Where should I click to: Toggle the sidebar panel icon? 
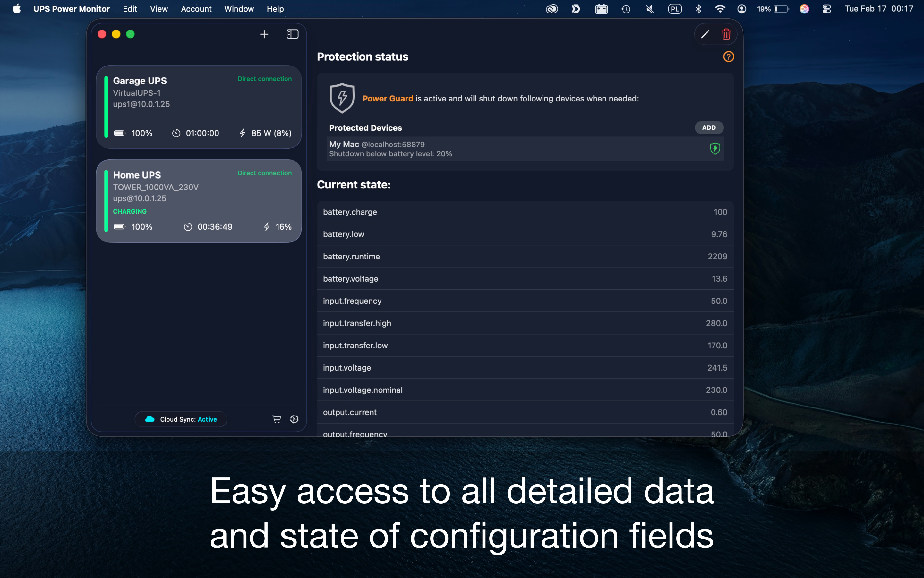292,34
